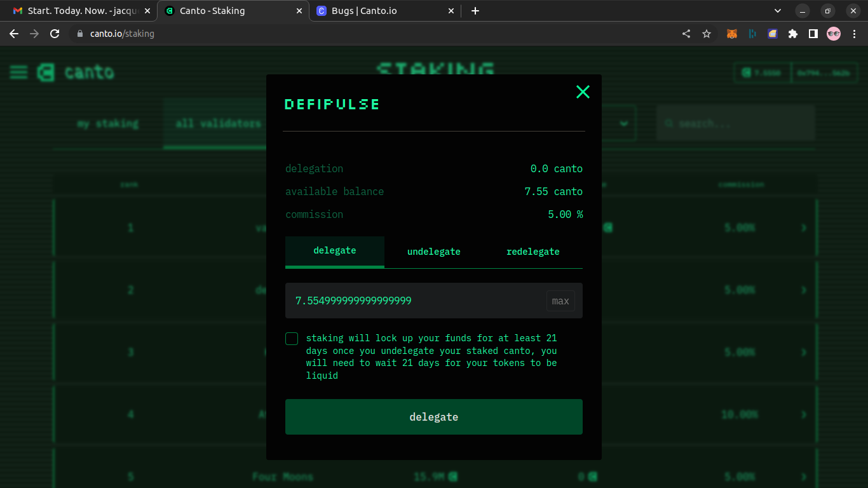
Task: Go forward in browser history
Action: click(34, 34)
